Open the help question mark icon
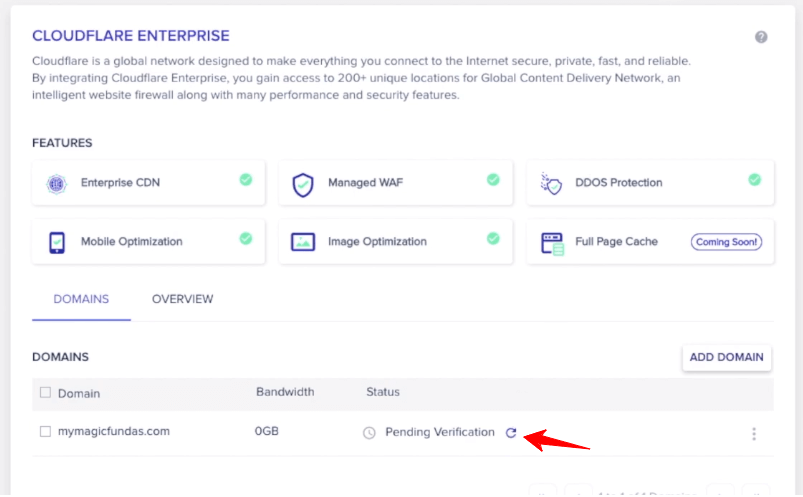The image size is (803, 497). click(x=761, y=37)
